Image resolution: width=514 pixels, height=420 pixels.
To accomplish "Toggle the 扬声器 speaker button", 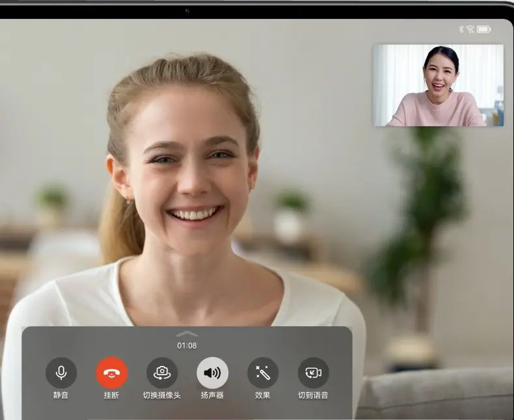I will point(212,373).
